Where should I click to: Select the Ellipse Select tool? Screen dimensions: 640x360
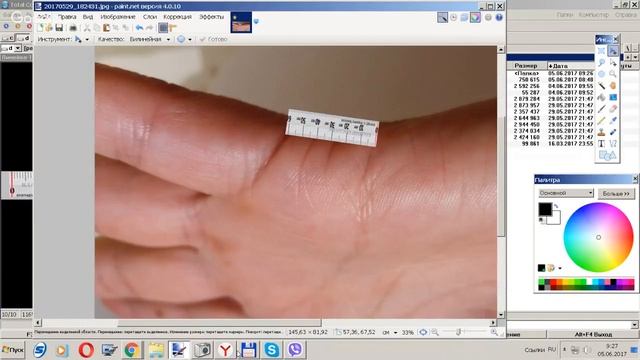coord(601,74)
